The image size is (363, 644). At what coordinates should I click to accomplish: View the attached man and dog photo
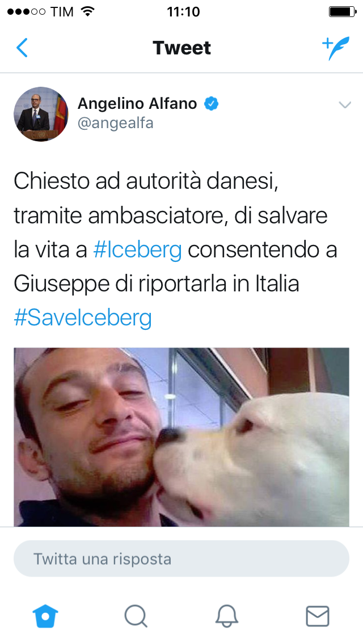181,437
